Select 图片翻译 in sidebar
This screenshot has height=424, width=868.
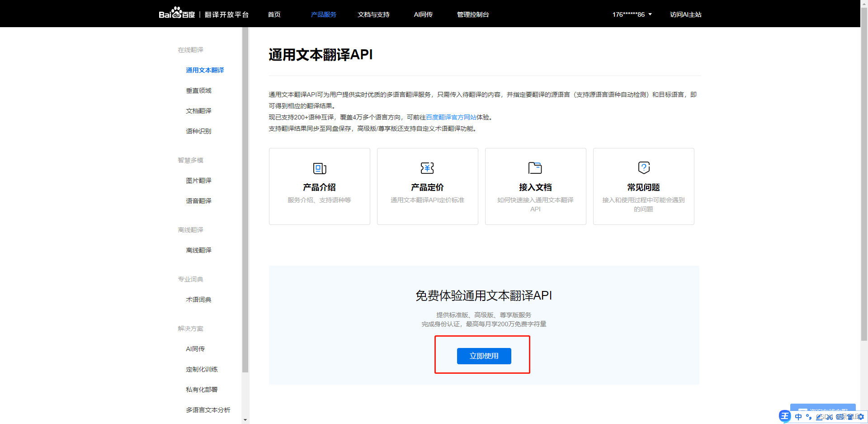click(198, 181)
